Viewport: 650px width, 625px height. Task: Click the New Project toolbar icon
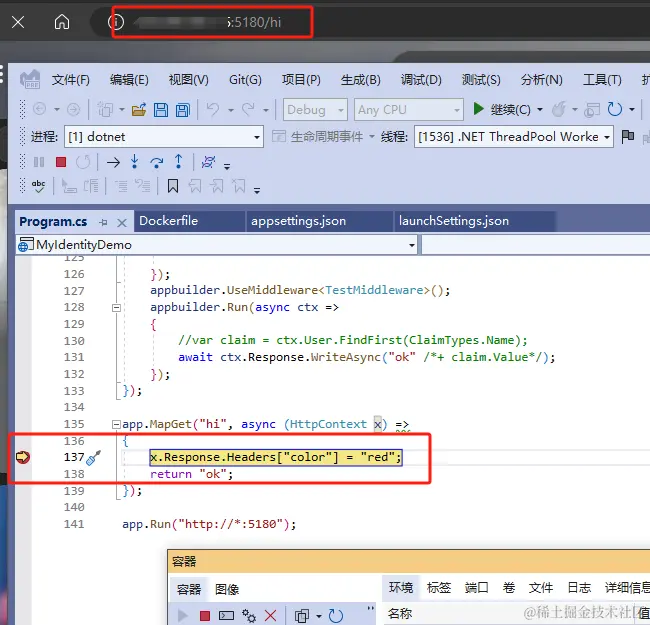[x=105, y=110]
